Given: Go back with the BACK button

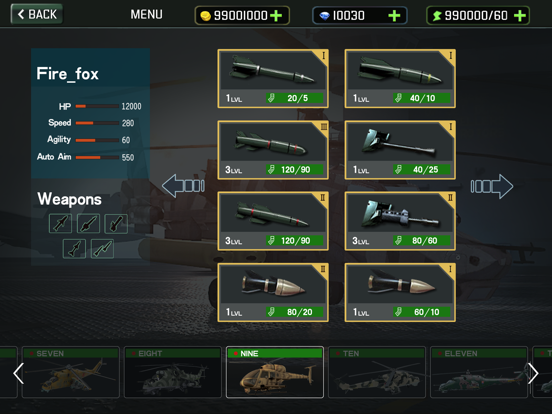Looking at the screenshot, I should click(37, 14).
